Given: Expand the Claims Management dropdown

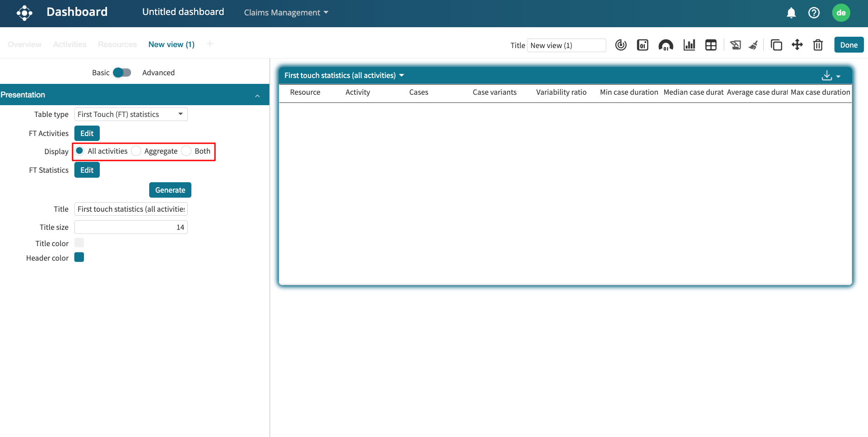Looking at the screenshot, I should (x=286, y=13).
